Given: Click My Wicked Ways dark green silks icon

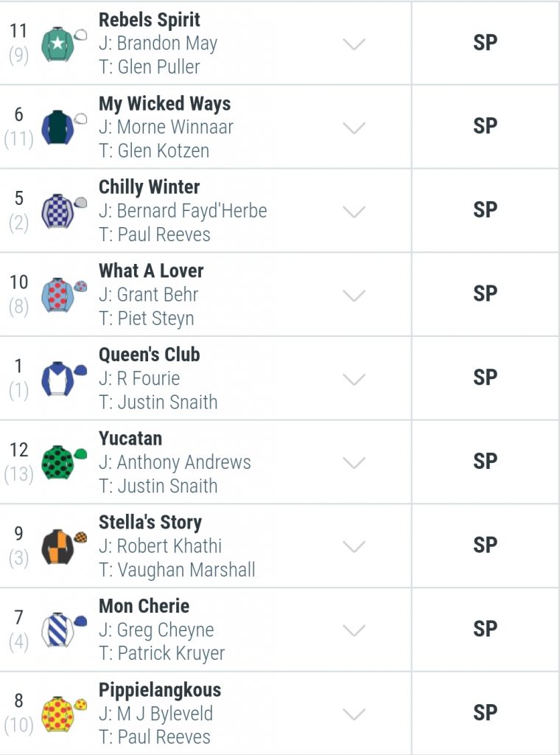Looking at the screenshot, I should tap(63, 127).
